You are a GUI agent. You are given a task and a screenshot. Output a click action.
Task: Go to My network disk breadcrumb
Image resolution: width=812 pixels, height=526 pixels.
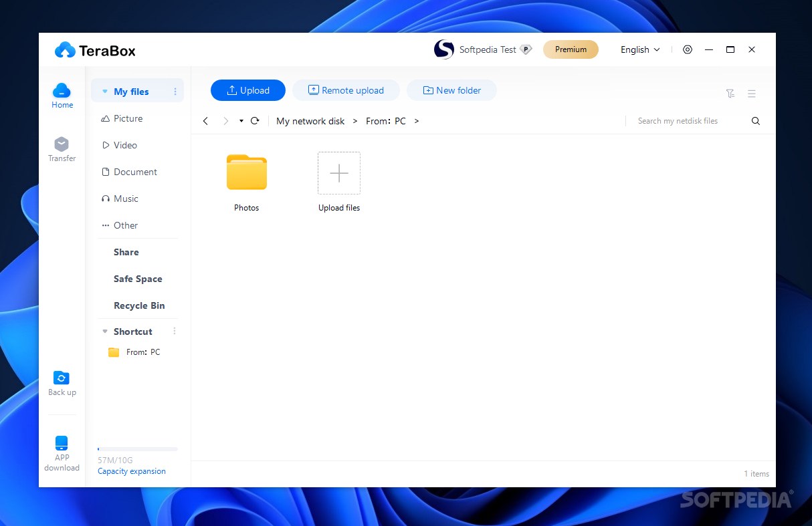[310, 121]
